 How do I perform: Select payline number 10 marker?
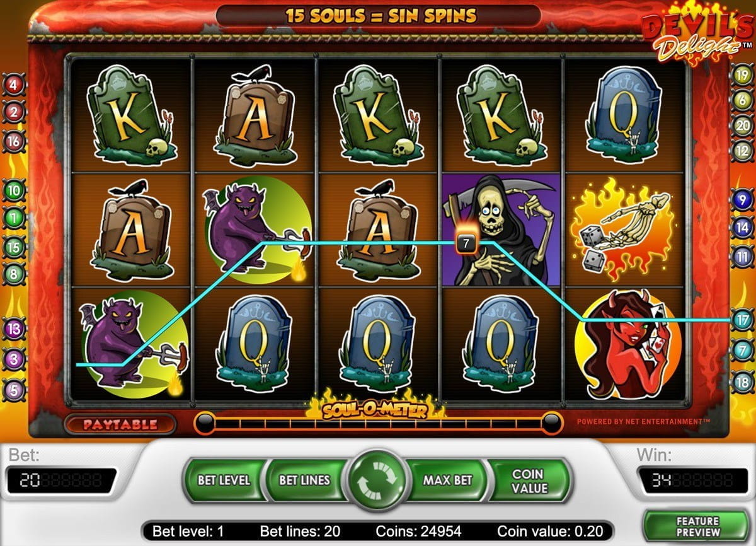tap(14, 189)
